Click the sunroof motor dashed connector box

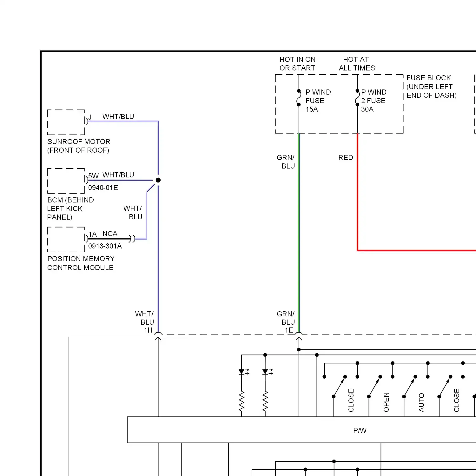coord(66,122)
